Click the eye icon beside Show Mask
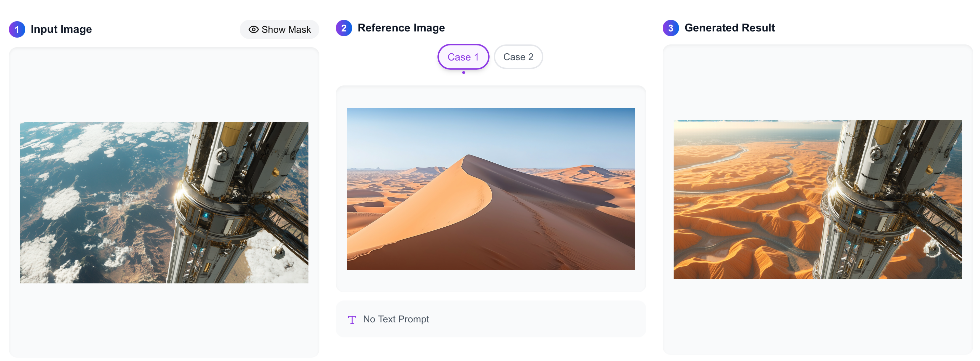 pos(253,30)
